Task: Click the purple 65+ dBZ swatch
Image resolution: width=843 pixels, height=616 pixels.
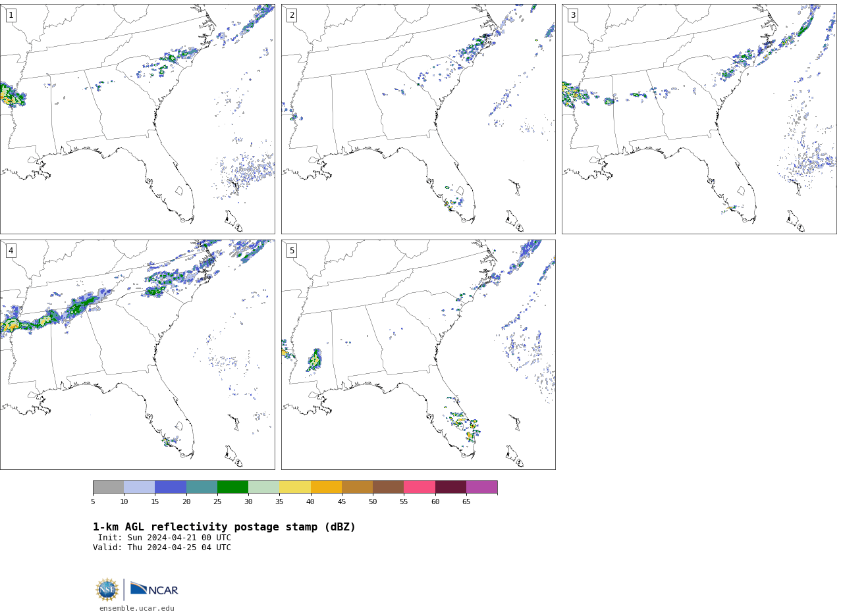Action: [481, 487]
